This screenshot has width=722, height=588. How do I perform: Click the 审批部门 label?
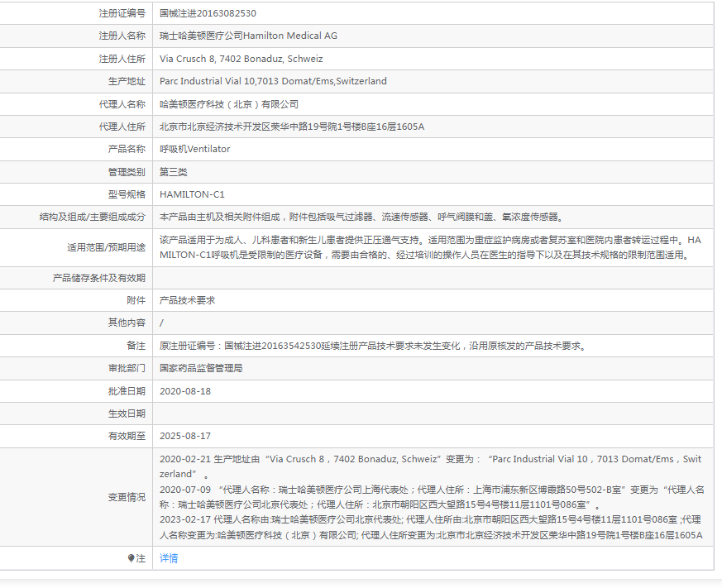coord(127,368)
